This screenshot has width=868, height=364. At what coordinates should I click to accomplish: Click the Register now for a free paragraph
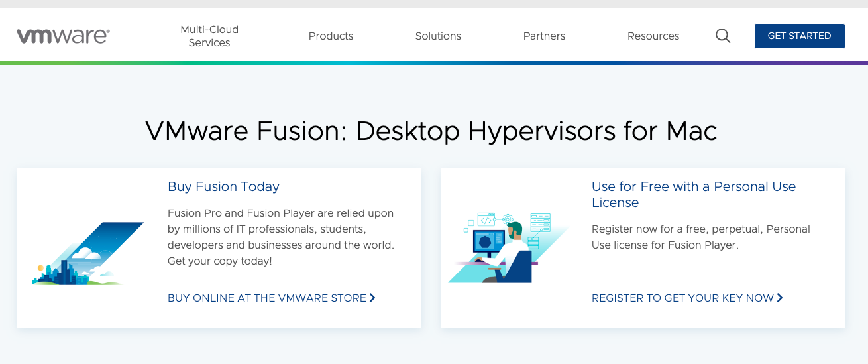701,237
